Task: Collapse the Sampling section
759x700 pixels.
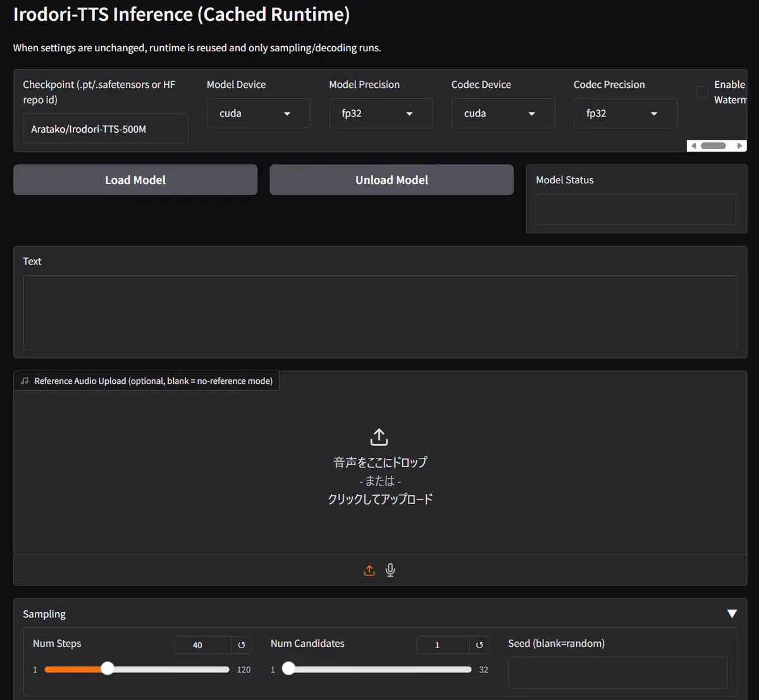Action: (x=732, y=614)
